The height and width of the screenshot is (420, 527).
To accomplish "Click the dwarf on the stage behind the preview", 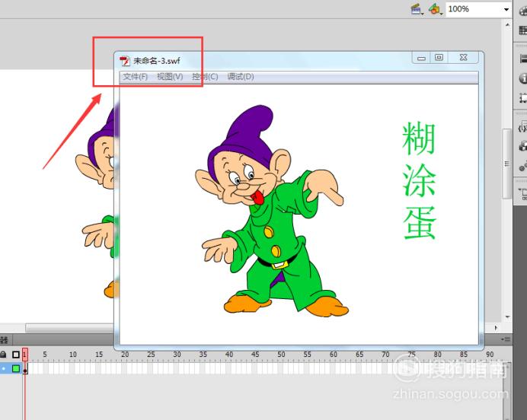I will (96, 202).
